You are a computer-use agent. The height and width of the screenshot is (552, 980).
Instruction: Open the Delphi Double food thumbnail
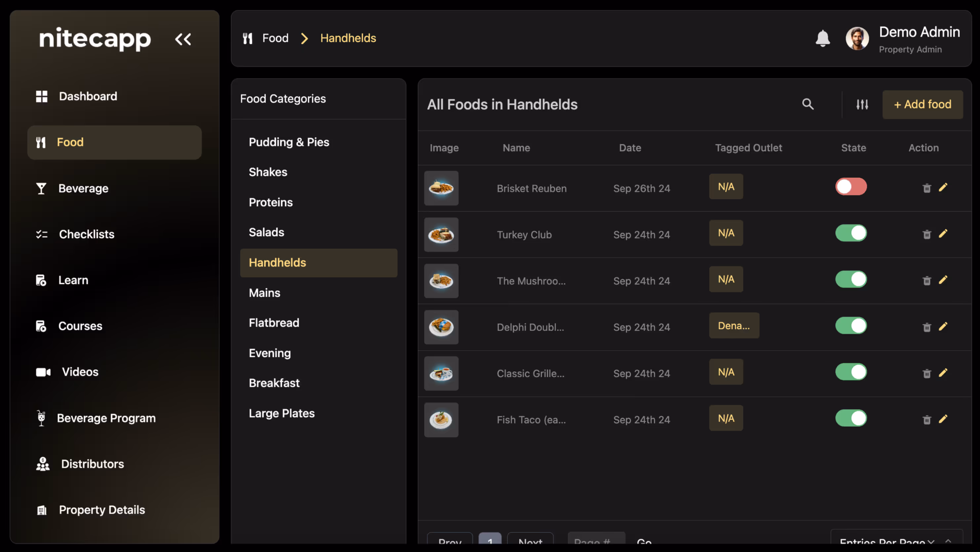coord(441,327)
